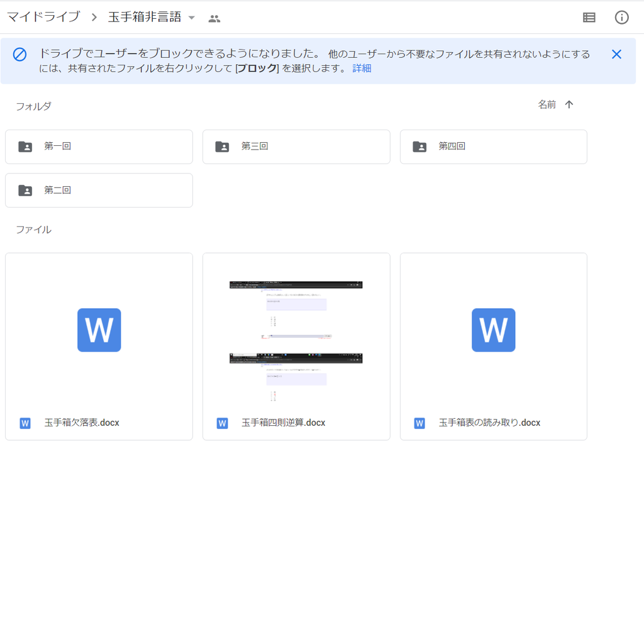This screenshot has height=644, width=644.
Task: Click the 玉手箱四則逆算.docx file name
Action: 284,423
